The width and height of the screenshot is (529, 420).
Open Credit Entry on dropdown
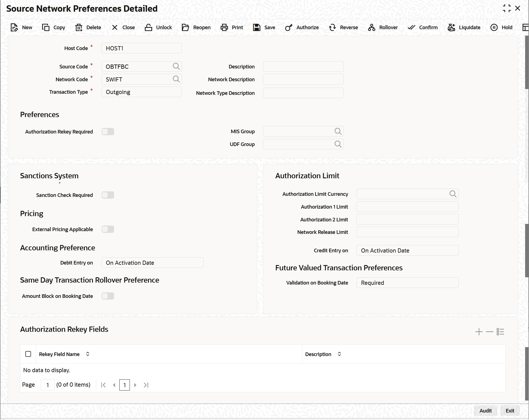tap(407, 250)
